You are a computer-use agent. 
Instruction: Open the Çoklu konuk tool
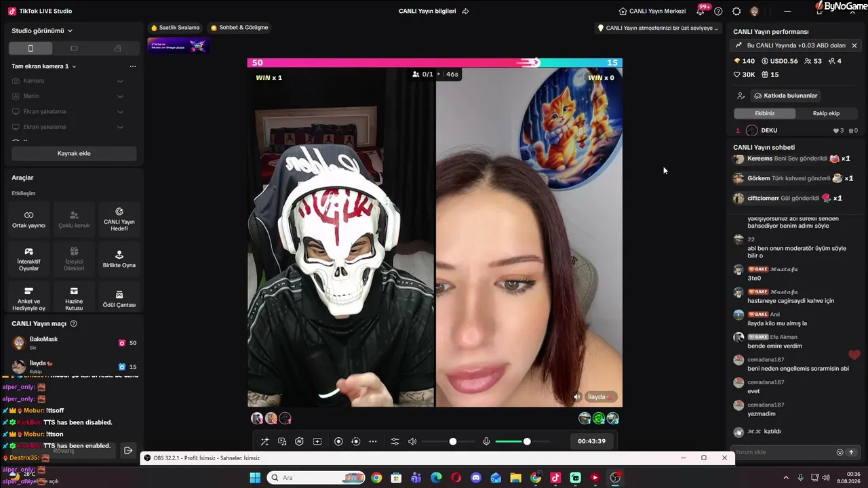74,219
